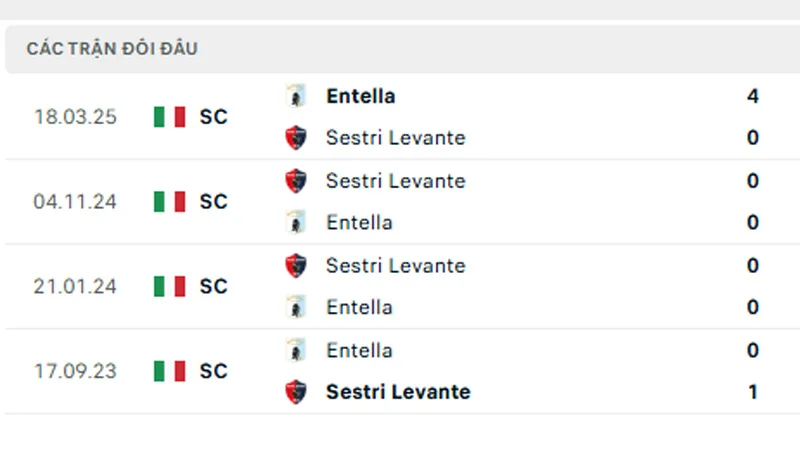
Task: Click the Entella score of 4
Action: pyautogui.click(x=753, y=96)
